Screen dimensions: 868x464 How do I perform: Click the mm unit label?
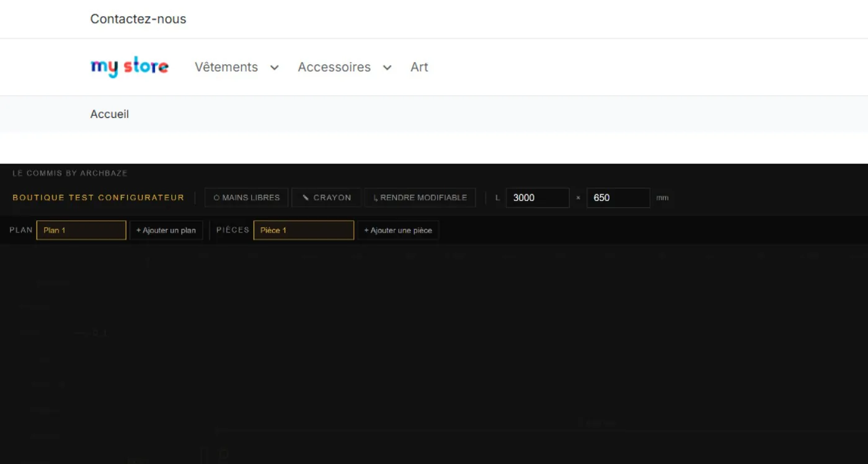point(662,198)
